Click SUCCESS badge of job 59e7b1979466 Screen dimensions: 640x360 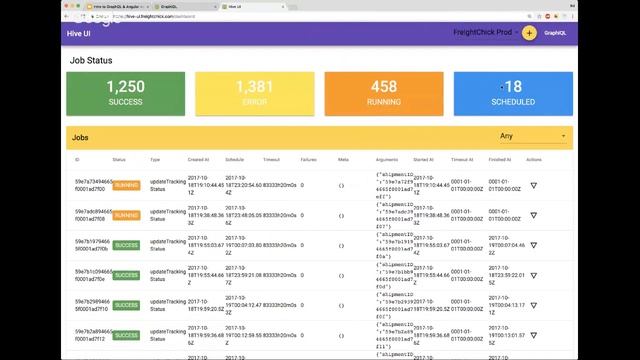[126, 245]
